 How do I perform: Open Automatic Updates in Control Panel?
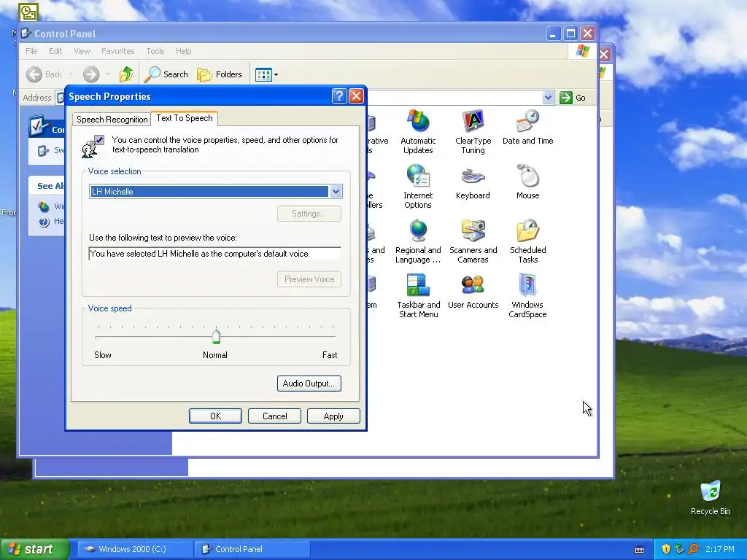[x=418, y=132]
